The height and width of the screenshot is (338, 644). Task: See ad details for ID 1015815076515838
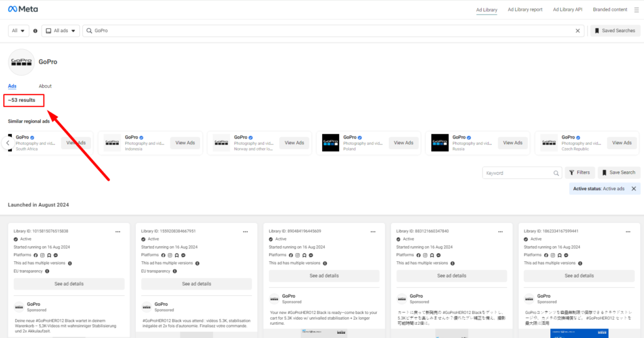click(69, 284)
